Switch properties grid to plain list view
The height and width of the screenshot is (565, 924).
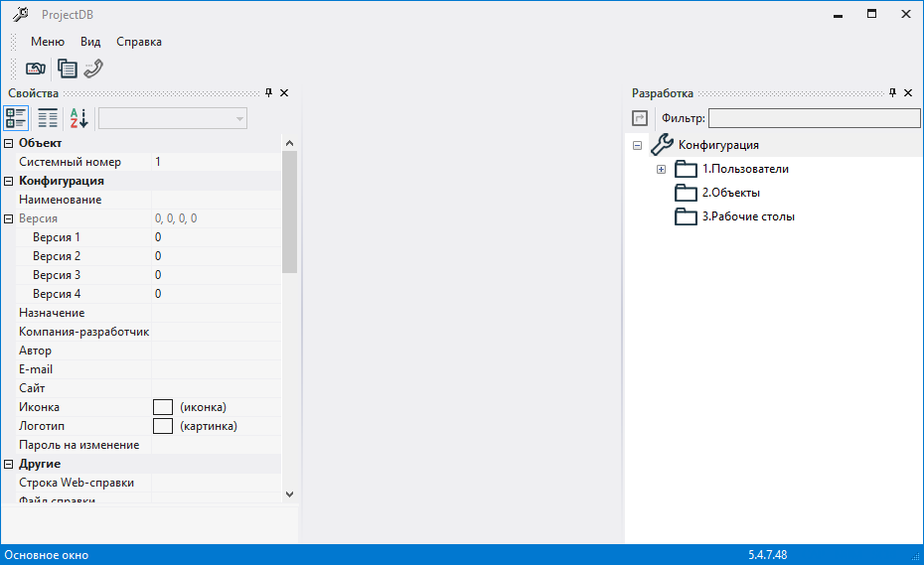48,119
